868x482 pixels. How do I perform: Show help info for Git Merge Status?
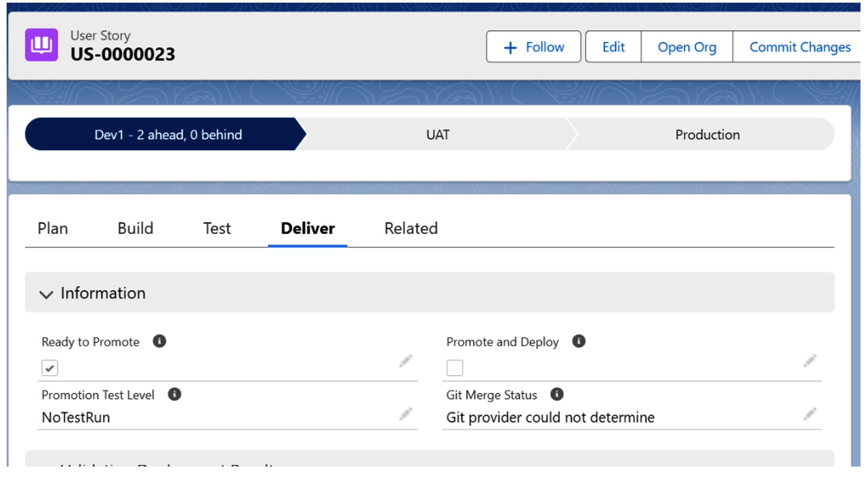(557, 394)
